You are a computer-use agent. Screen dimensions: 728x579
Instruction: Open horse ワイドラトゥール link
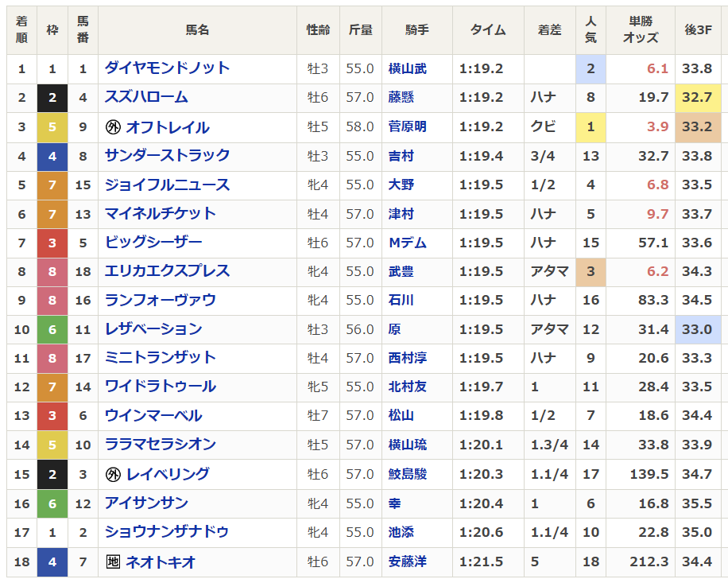161,387
